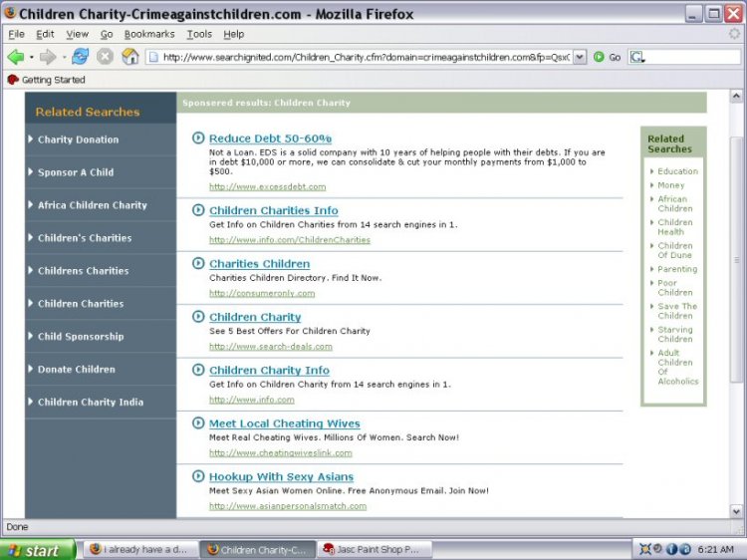Open the Edit menu
Viewport: 747px width, 560px height.
(x=45, y=34)
